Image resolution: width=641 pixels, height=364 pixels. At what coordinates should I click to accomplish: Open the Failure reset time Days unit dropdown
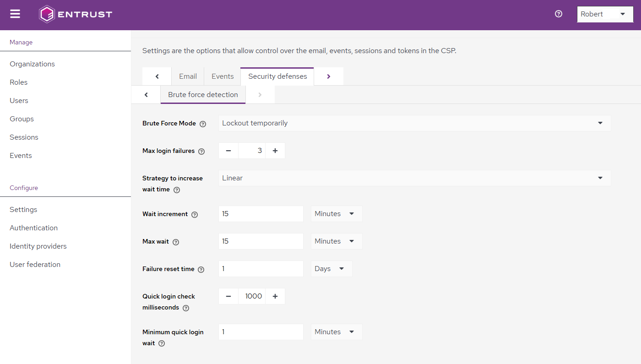point(331,269)
